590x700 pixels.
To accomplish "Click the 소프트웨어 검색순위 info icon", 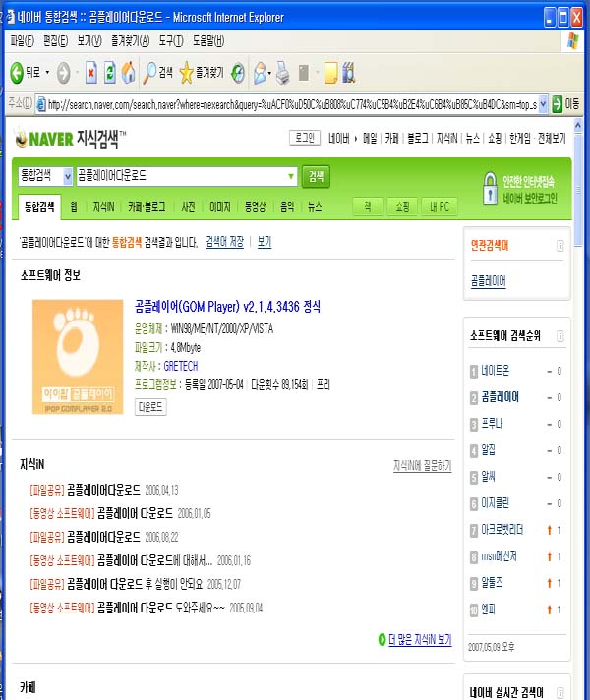I will tap(560, 336).
